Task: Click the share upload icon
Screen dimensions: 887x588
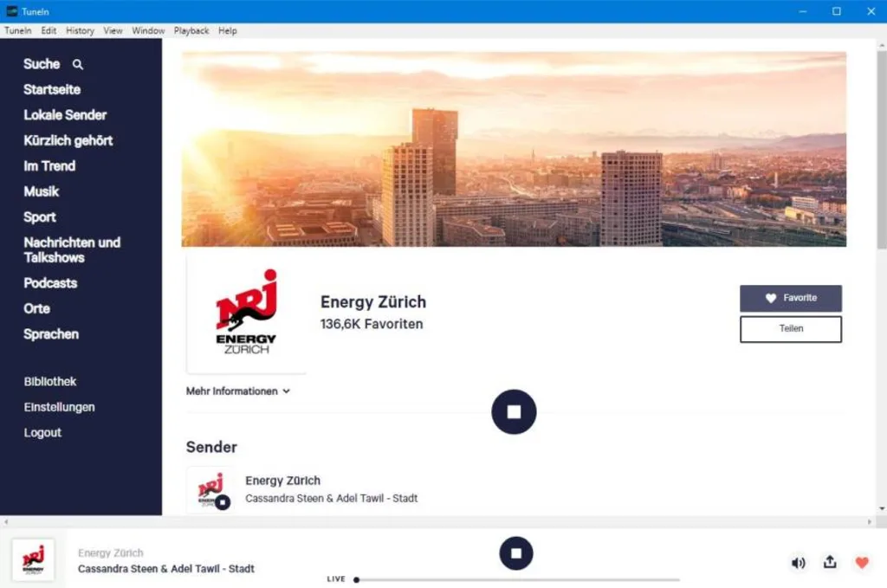Action: tap(829, 563)
